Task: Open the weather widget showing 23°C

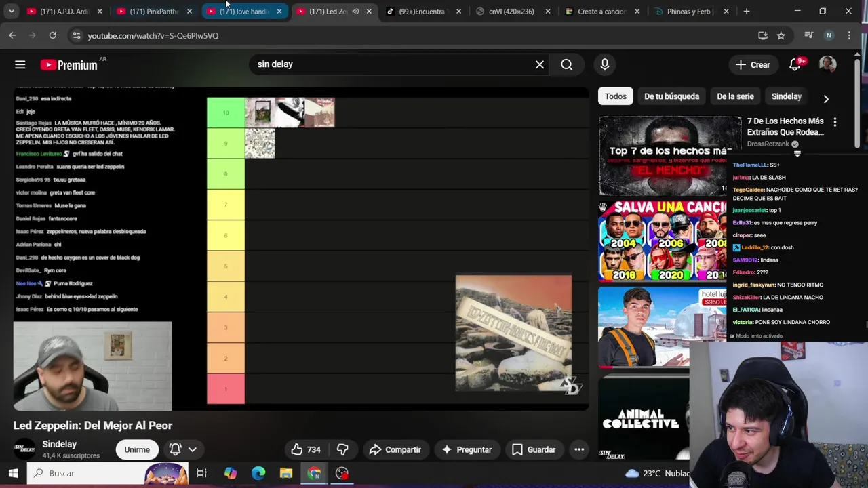Action: point(656,473)
